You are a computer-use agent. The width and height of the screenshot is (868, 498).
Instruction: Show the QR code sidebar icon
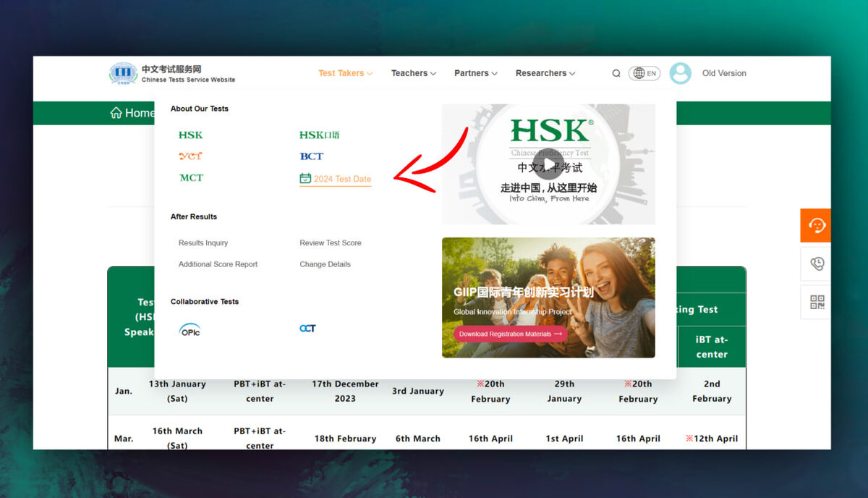coord(816,302)
